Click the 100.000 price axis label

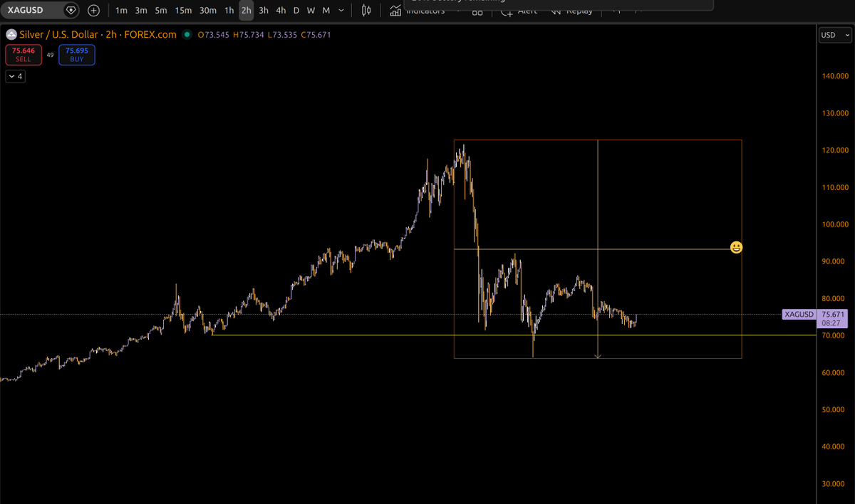click(x=834, y=224)
